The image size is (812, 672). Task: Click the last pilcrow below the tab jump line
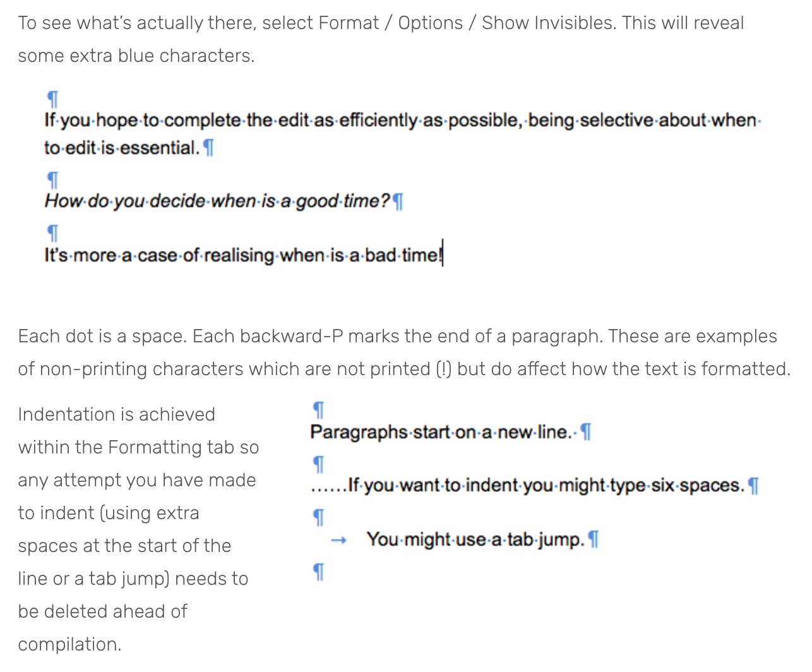(x=319, y=572)
